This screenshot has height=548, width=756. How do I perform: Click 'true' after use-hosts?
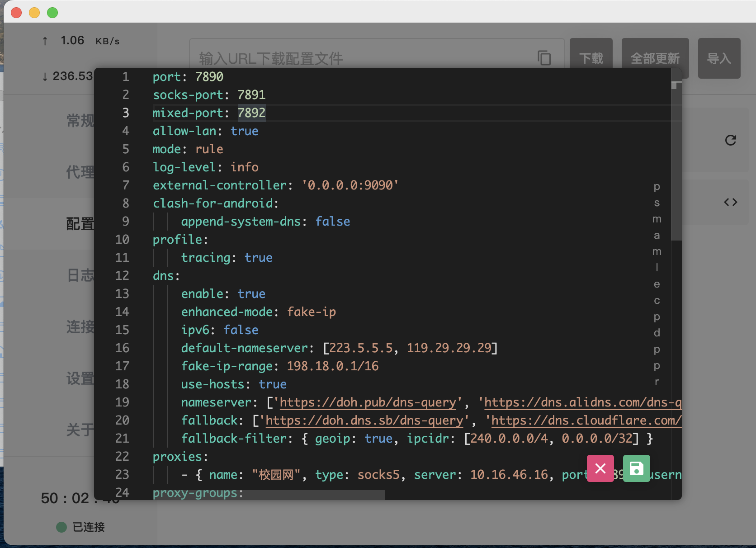[x=273, y=384]
